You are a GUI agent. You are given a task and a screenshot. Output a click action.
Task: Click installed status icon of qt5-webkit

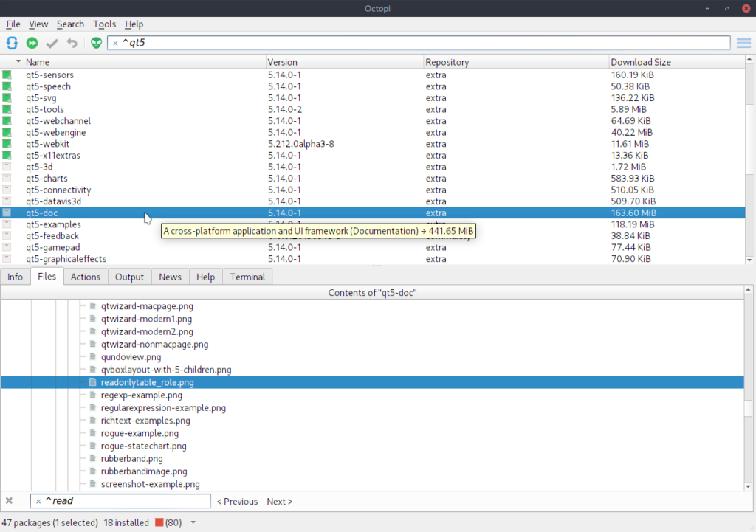tap(7, 144)
